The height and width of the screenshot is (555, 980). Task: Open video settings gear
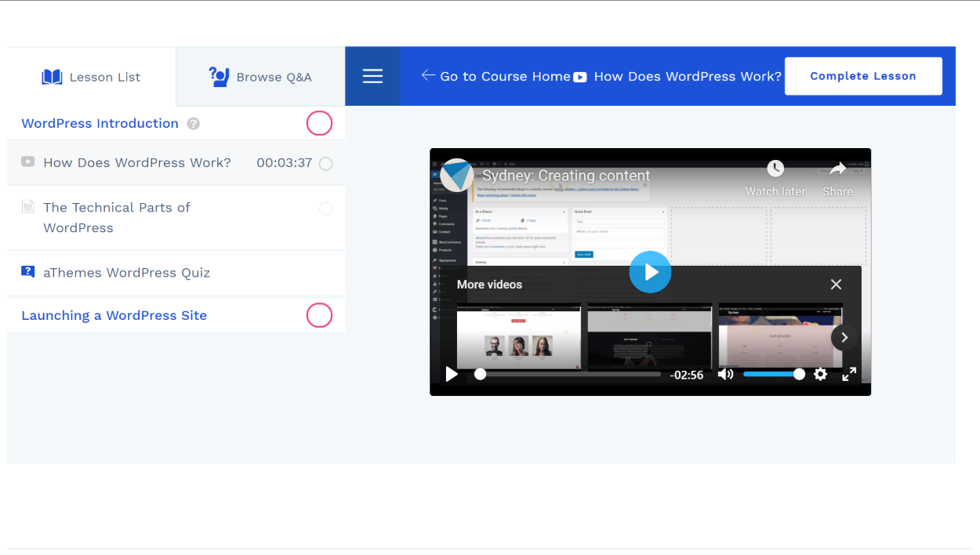click(820, 375)
